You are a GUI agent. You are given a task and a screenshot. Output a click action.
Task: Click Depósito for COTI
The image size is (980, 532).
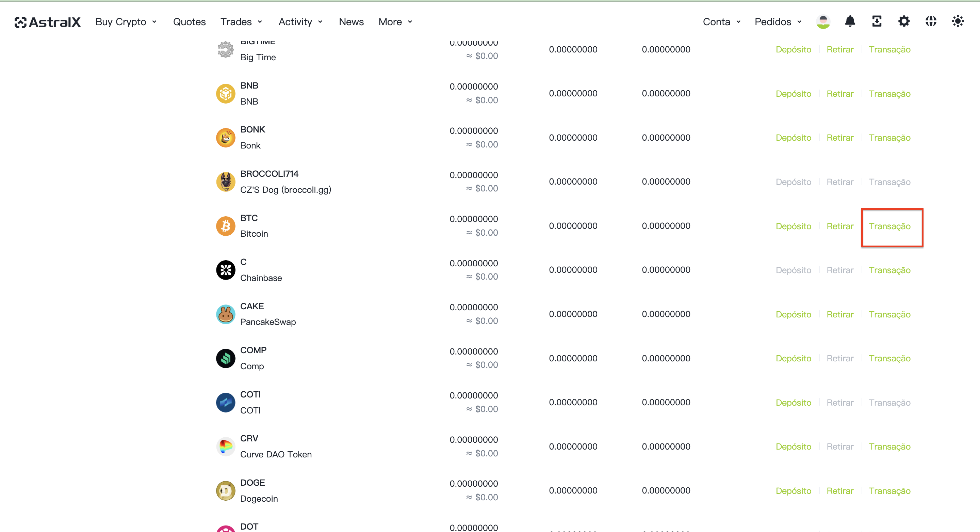[x=793, y=403]
